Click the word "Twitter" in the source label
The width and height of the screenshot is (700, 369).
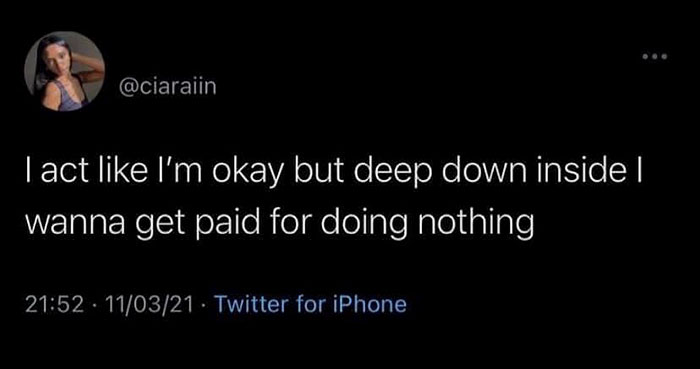click(x=252, y=304)
